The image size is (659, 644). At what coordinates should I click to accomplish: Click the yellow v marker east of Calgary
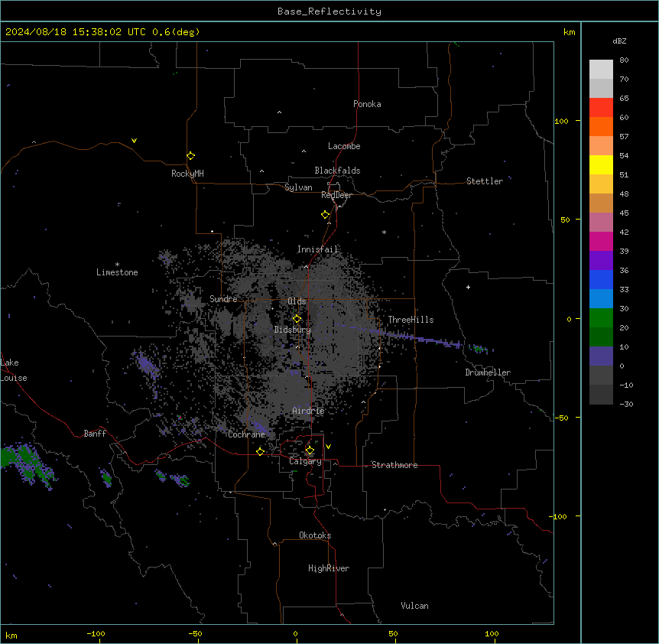[328, 447]
